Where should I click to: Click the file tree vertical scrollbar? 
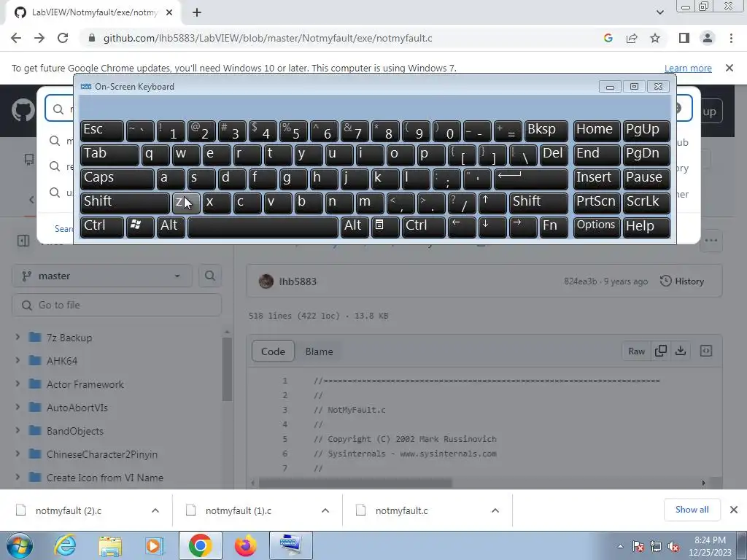click(x=227, y=370)
